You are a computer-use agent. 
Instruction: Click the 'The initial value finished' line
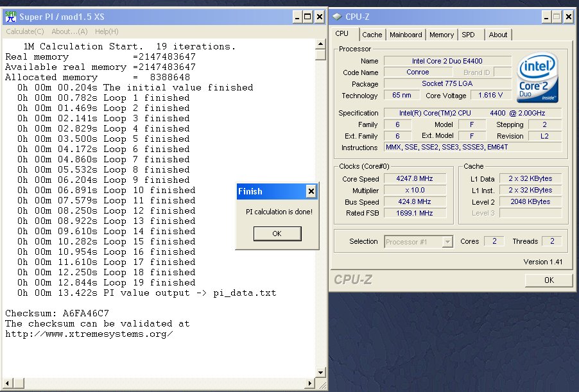(135, 87)
